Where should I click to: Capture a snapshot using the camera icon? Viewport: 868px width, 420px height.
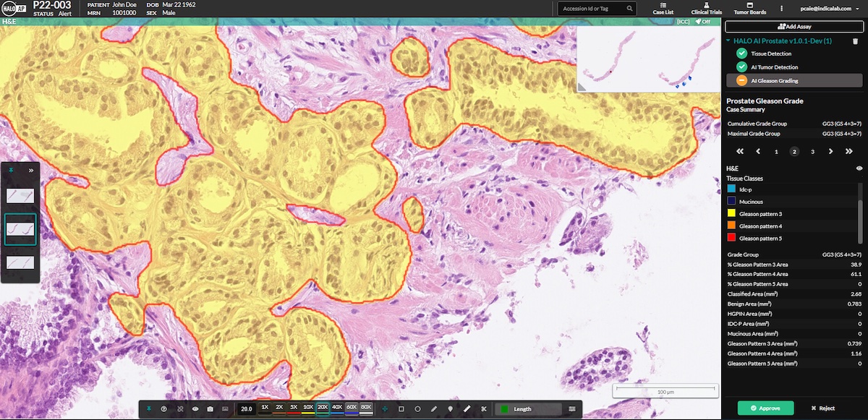click(x=210, y=408)
